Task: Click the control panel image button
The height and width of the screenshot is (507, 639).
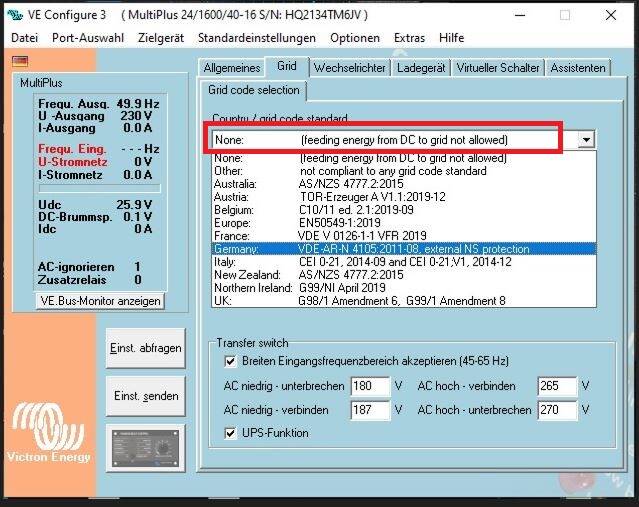Action: point(145,448)
